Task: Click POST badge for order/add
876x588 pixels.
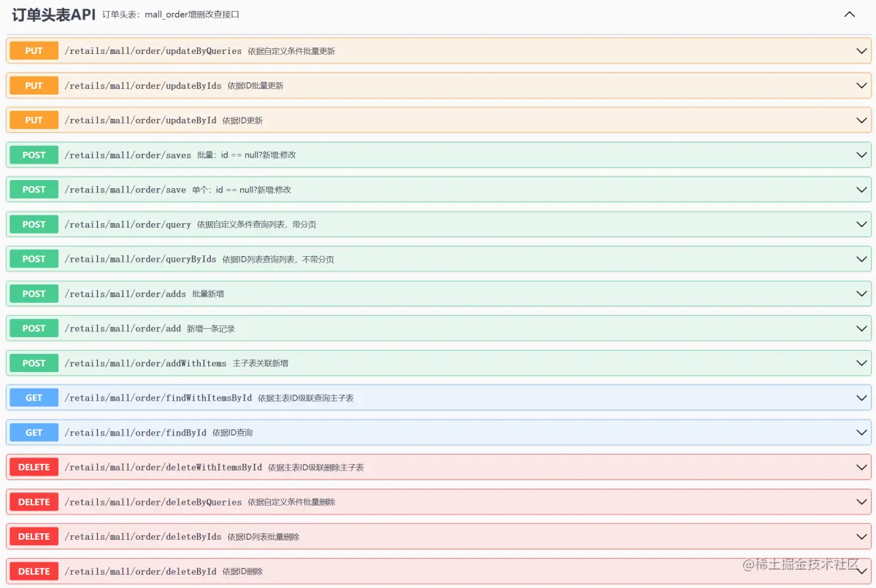Action: pyautogui.click(x=34, y=328)
